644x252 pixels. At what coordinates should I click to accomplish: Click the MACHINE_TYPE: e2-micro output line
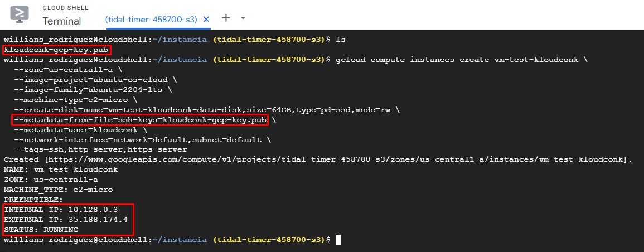(x=59, y=190)
